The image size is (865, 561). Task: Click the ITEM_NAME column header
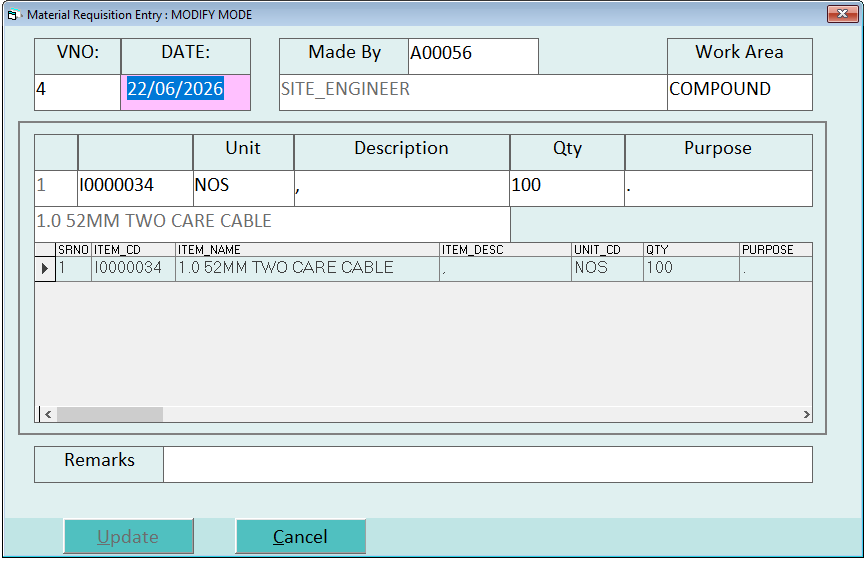[x=307, y=249]
